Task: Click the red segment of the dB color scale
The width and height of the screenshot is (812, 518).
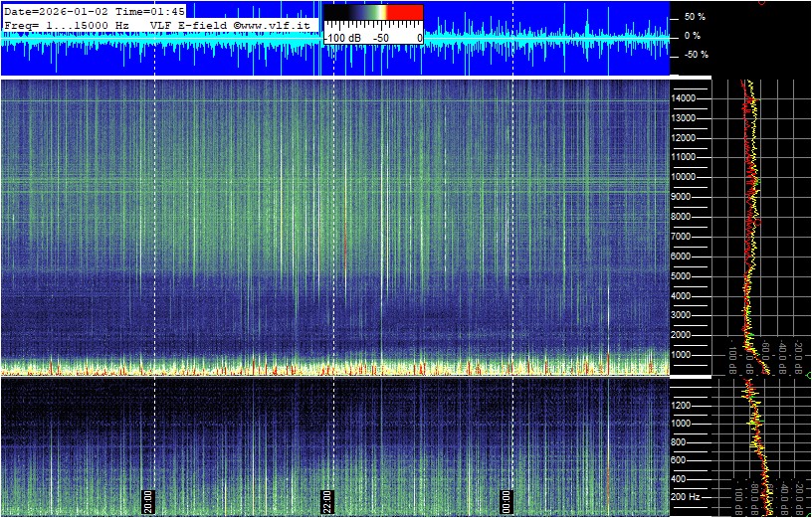Action: point(404,13)
